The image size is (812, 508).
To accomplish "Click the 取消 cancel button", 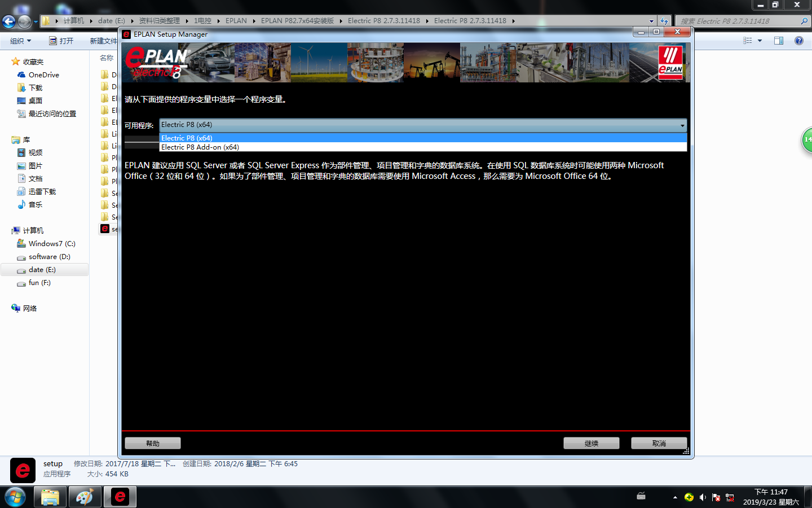I will pos(659,443).
